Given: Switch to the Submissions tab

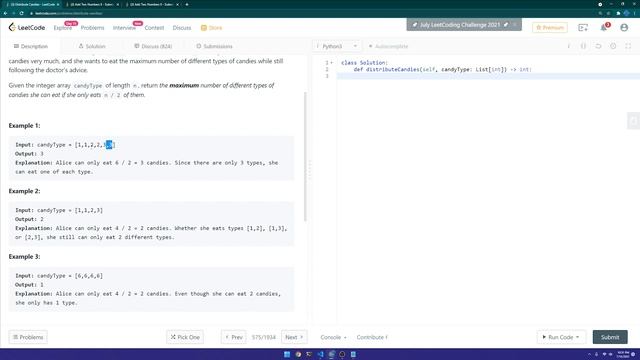Looking at the screenshot, I should [x=214, y=46].
